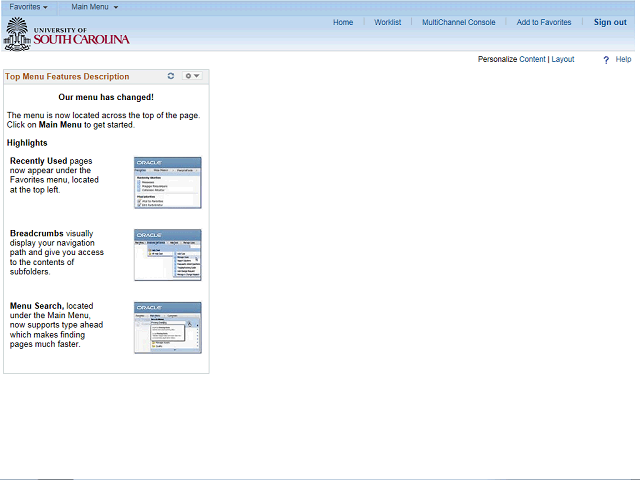
Task: Open the pagelet settings gear dropdown
Action: [192, 76]
